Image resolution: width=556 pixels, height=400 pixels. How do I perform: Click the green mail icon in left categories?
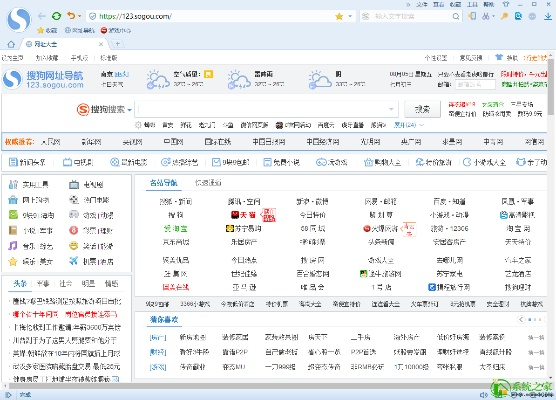coord(13,215)
